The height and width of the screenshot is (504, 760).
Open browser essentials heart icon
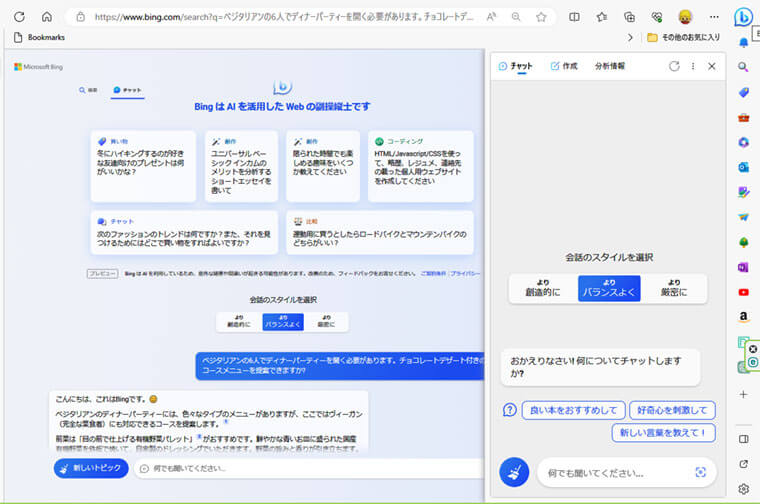pos(657,17)
